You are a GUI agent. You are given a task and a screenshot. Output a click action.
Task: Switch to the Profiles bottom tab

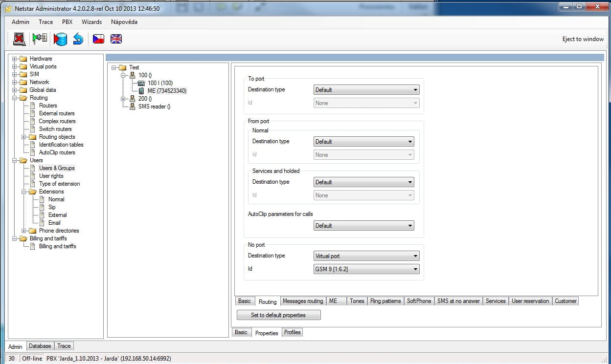coord(293,332)
